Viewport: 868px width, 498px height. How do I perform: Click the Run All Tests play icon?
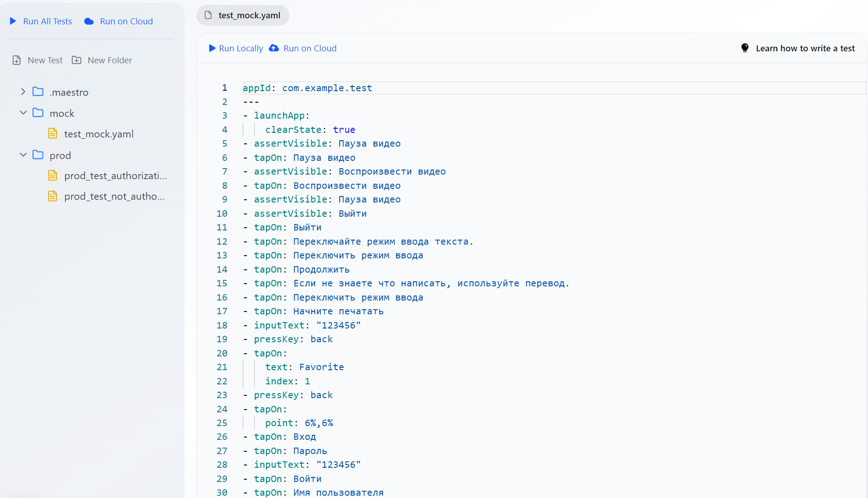[13, 21]
